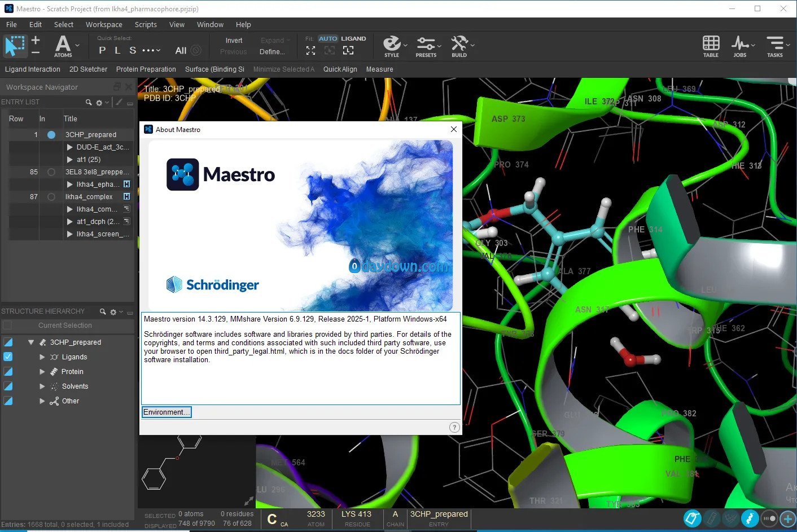Select the workspace selection arrow tool
Viewport: 797px width, 532px height.
pos(15,46)
